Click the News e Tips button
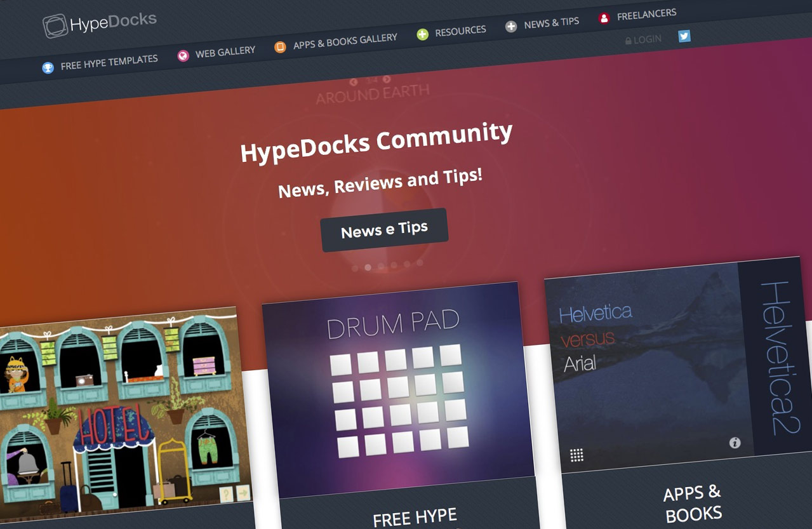Viewport: 812px width, 529px height. point(384,230)
